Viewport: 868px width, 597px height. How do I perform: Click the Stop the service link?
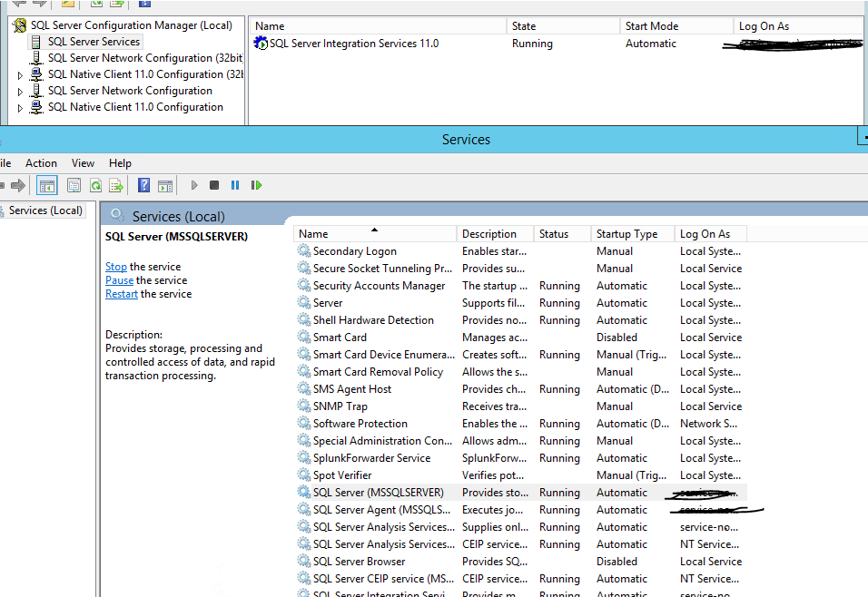115,267
